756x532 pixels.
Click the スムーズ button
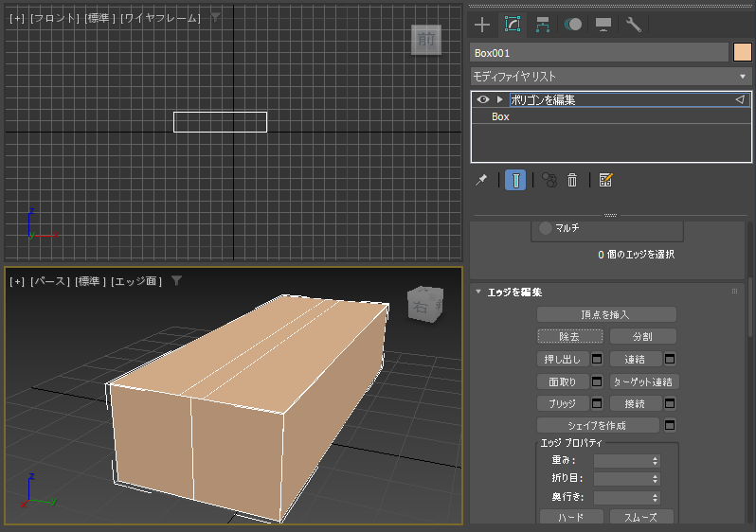pyautogui.click(x=640, y=517)
